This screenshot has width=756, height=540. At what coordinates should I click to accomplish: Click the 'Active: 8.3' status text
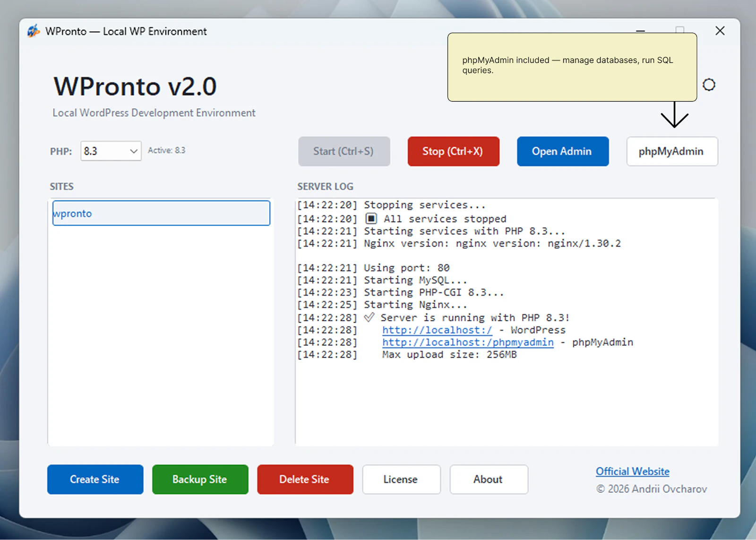pos(166,150)
